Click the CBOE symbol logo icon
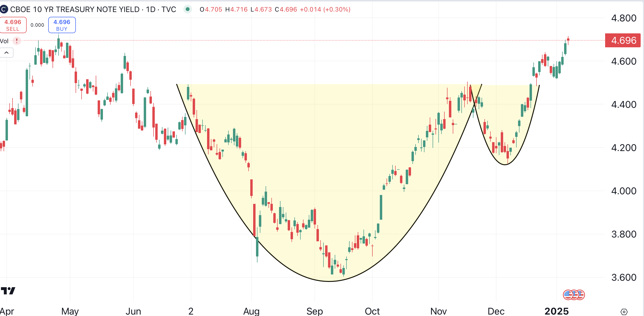The width and height of the screenshot is (644, 316). point(4,10)
